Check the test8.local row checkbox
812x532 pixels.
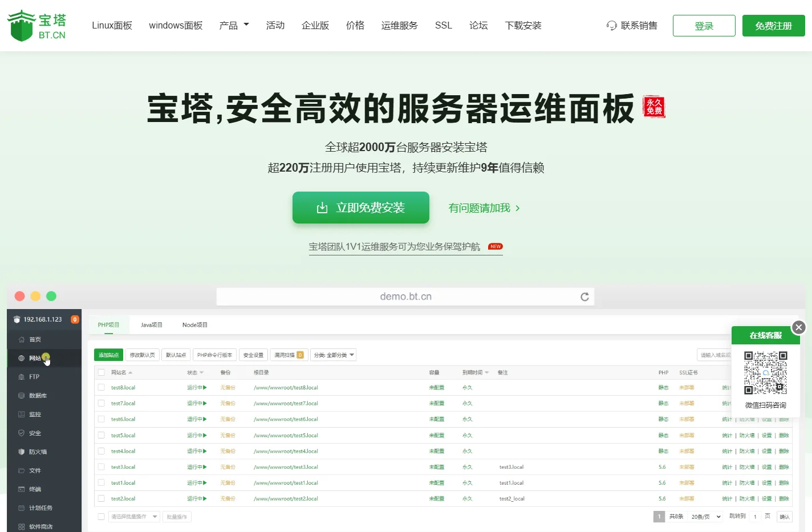click(x=101, y=388)
